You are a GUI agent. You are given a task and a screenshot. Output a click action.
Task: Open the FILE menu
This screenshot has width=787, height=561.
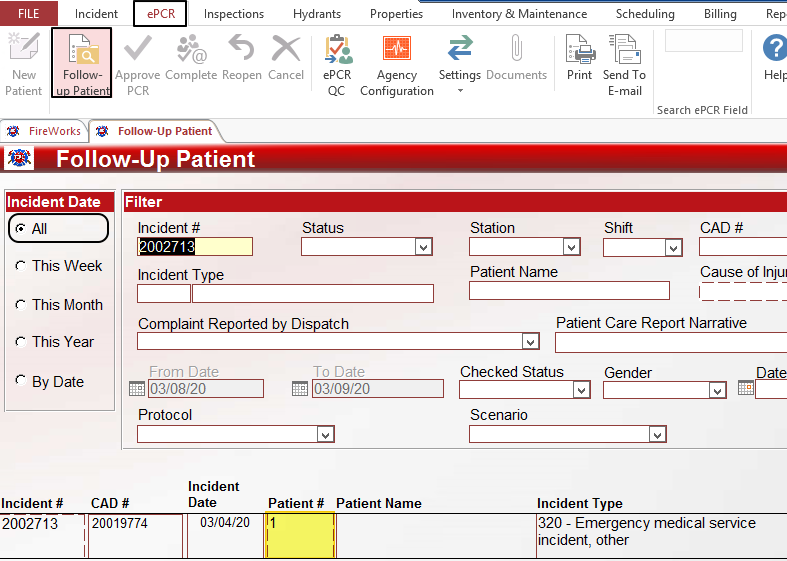29,14
